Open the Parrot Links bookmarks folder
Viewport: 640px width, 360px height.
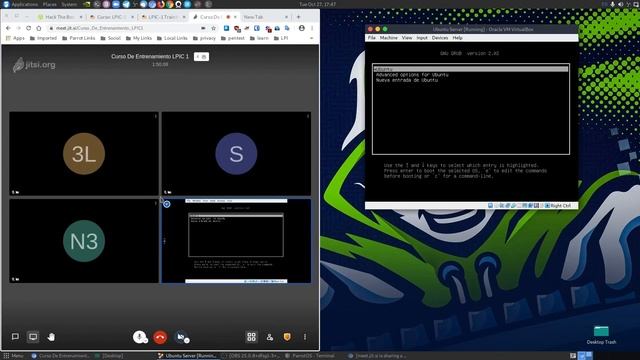point(79,38)
